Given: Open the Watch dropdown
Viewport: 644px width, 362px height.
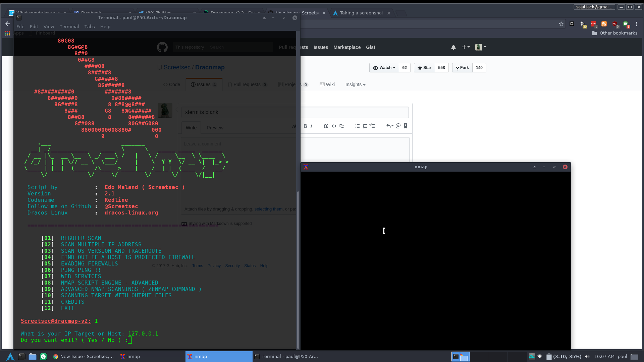Looking at the screenshot, I should point(384,68).
